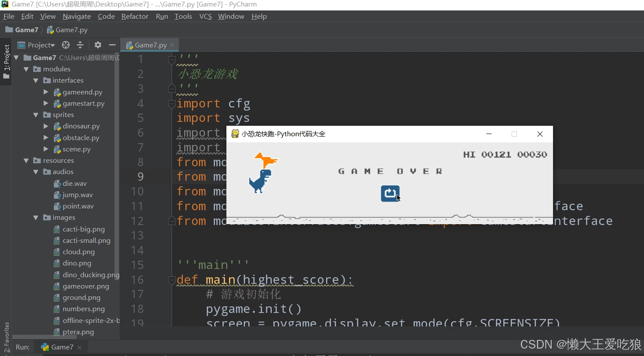Open the View menu
644x356 pixels.
pyautogui.click(x=48, y=16)
